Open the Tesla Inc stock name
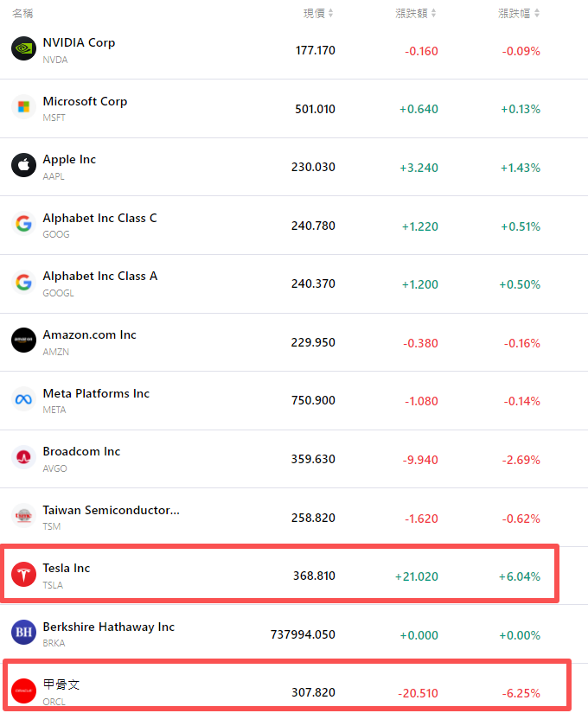The image size is (588, 713). [x=67, y=568]
